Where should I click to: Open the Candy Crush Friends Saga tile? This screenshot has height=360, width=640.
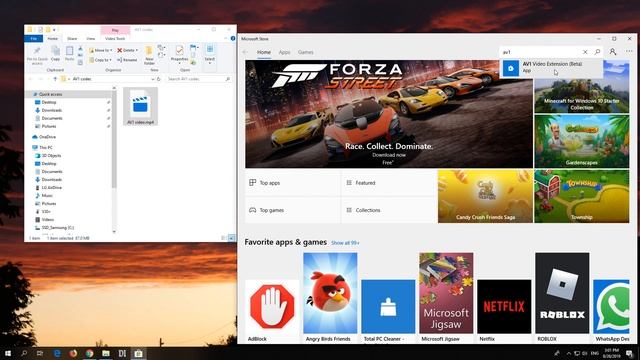pos(485,196)
